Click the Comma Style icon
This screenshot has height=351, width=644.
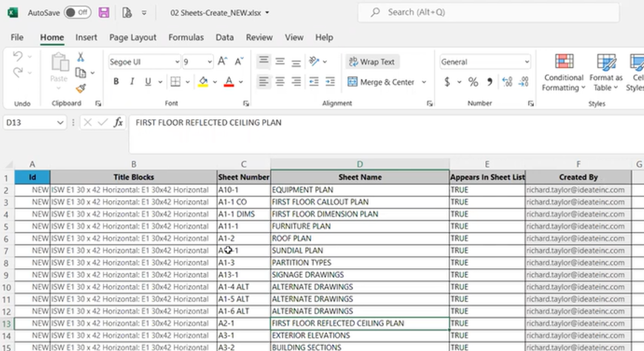point(490,82)
